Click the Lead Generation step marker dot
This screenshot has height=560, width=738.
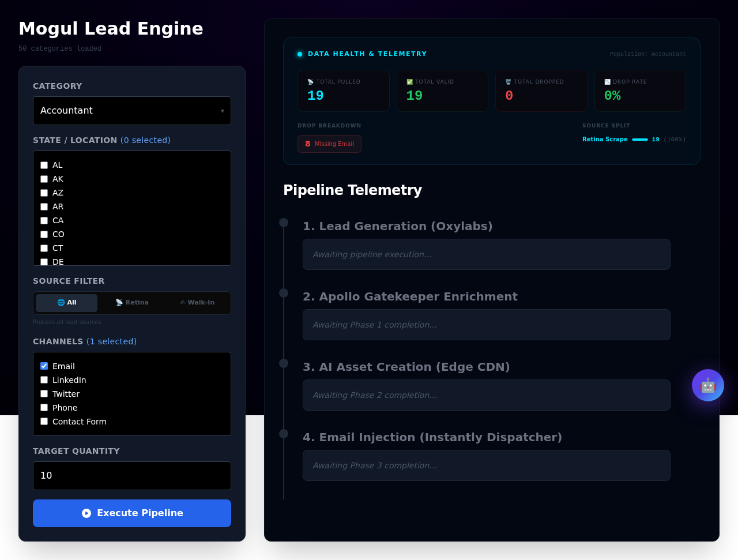[x=284, y=223]
